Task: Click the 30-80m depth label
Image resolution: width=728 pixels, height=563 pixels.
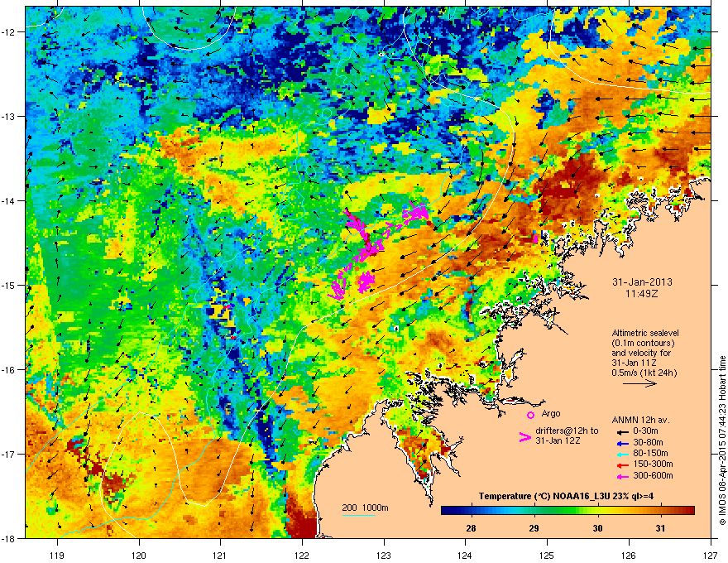Action: [648, 443]
